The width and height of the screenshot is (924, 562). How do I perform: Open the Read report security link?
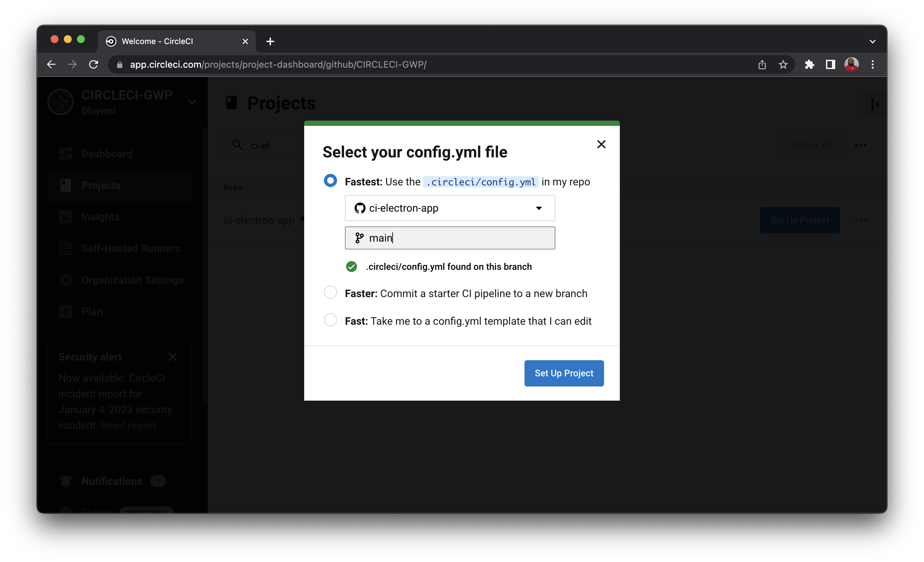coord(129,425)
